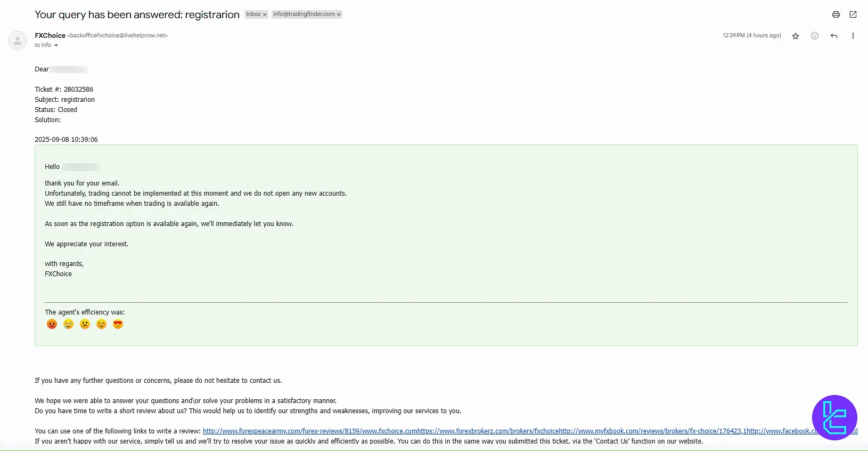Add an emoji reaction to the message

[814, 36]
